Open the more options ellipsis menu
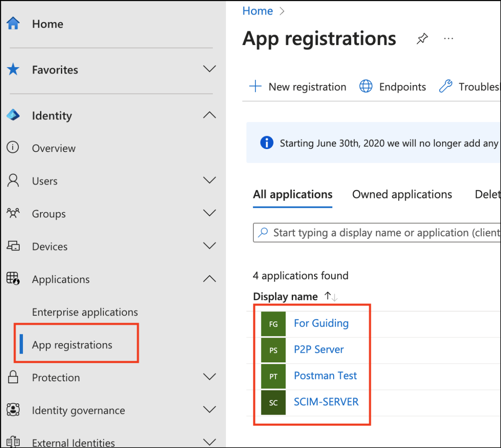 (x=448, y=39)
